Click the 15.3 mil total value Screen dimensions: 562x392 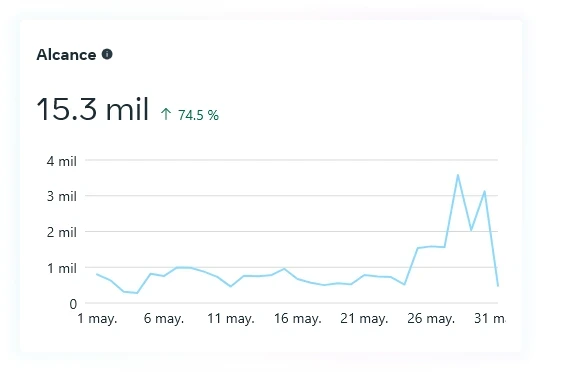[92, 109]
